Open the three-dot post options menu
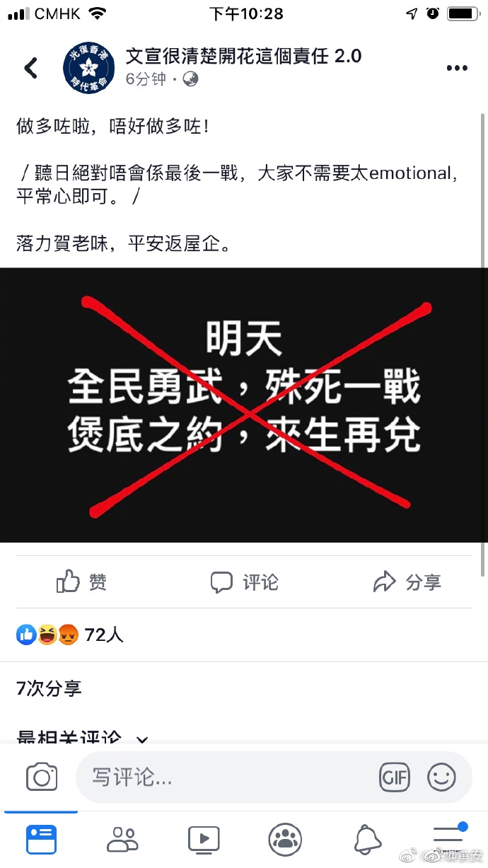488x868 pixels. (457, 68)
